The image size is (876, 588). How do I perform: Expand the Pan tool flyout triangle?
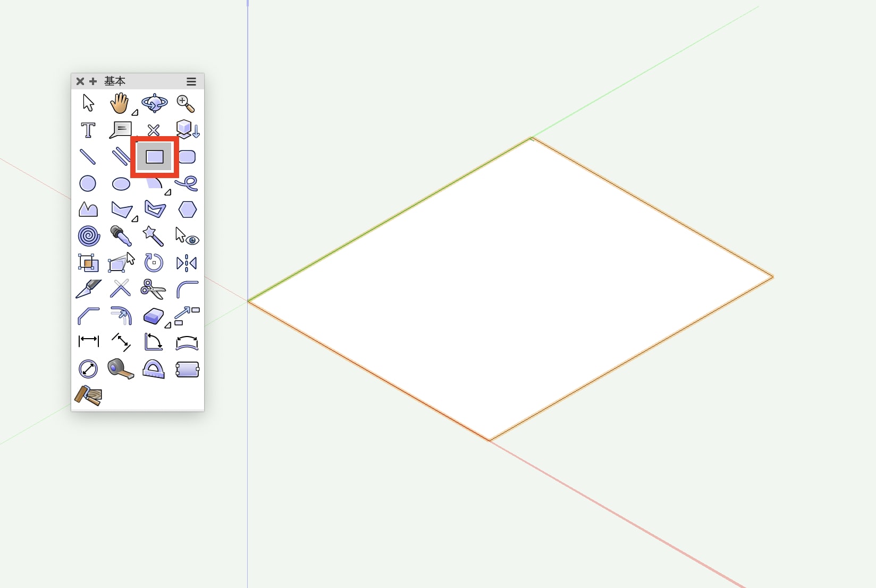point(135,112)
